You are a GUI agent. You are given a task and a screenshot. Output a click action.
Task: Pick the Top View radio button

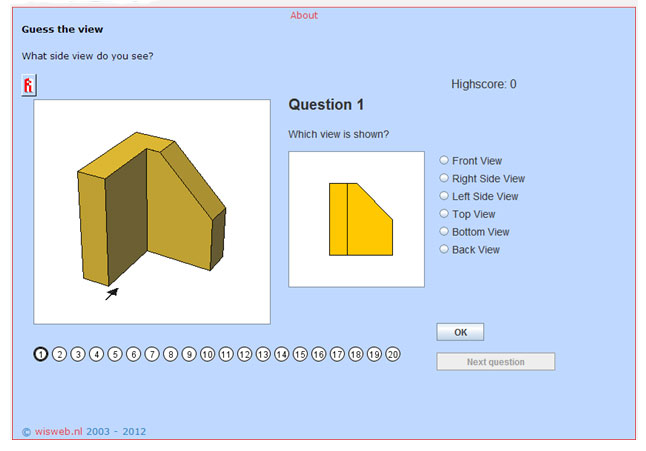(444, 213)
